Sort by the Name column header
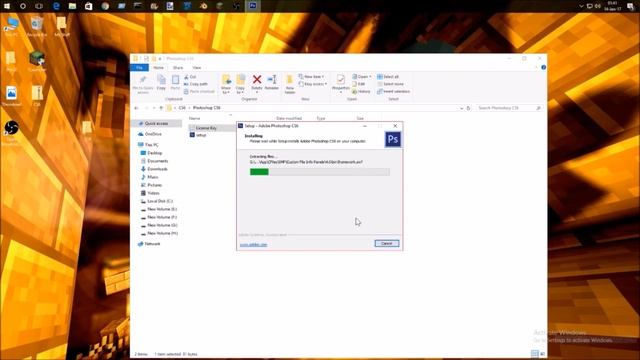Image resolution: width=640 pixels, height=360 pixels. (195, 118)
